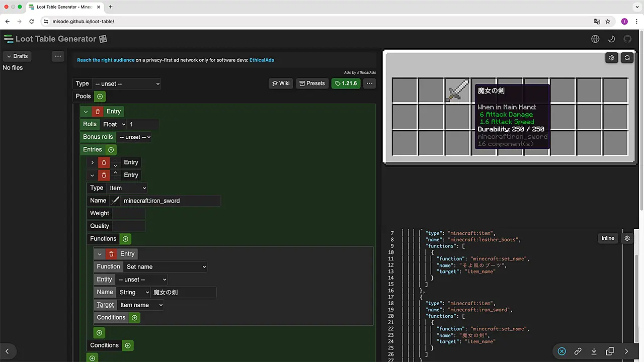Toggle the Inline output mode
The height and width of the screenshot is (362, 644).
tap(608, 238)
